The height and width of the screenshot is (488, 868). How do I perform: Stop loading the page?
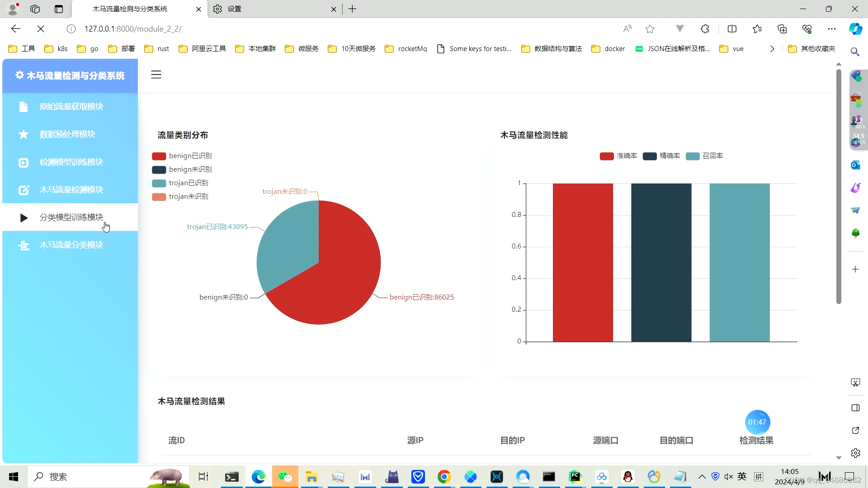(x=41, y=29)
